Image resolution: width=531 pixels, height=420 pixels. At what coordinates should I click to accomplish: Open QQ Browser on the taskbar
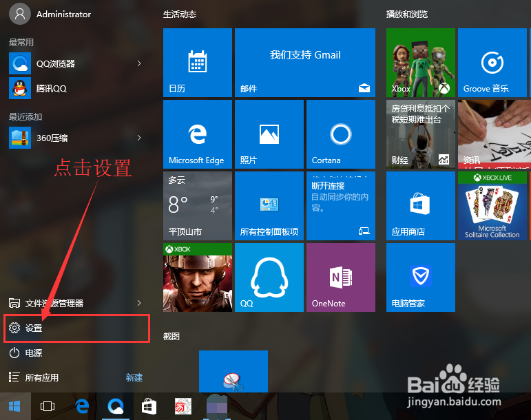click(x=116, y=406)
